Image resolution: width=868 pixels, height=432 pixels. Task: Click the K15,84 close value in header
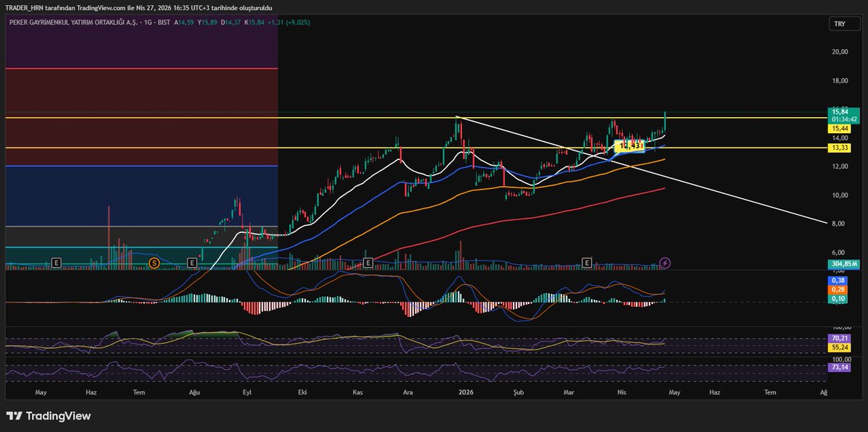(x=255, y=22)
